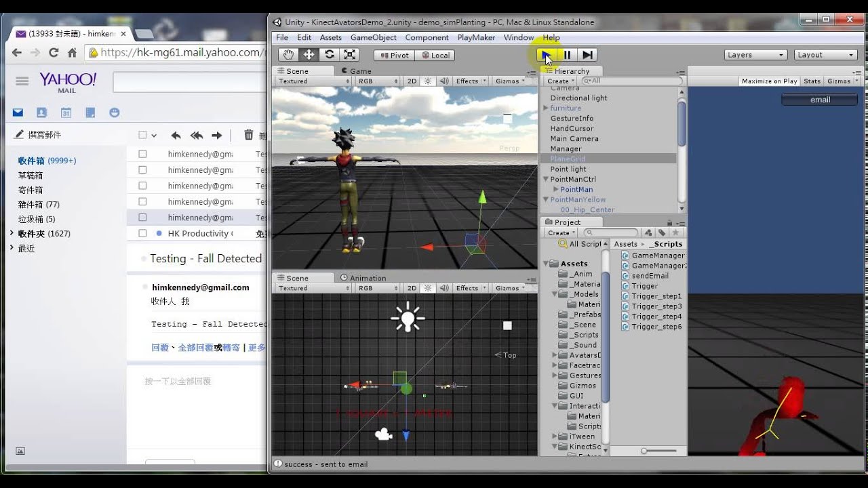Click the reply arrow in Yahoo Mail toolbar
The width and height of the screenshot is (868, 488).
(x=176, y=136)
